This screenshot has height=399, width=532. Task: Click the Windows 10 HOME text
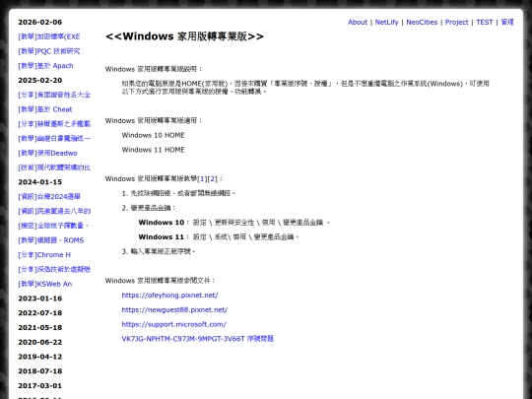coord(153,135)
